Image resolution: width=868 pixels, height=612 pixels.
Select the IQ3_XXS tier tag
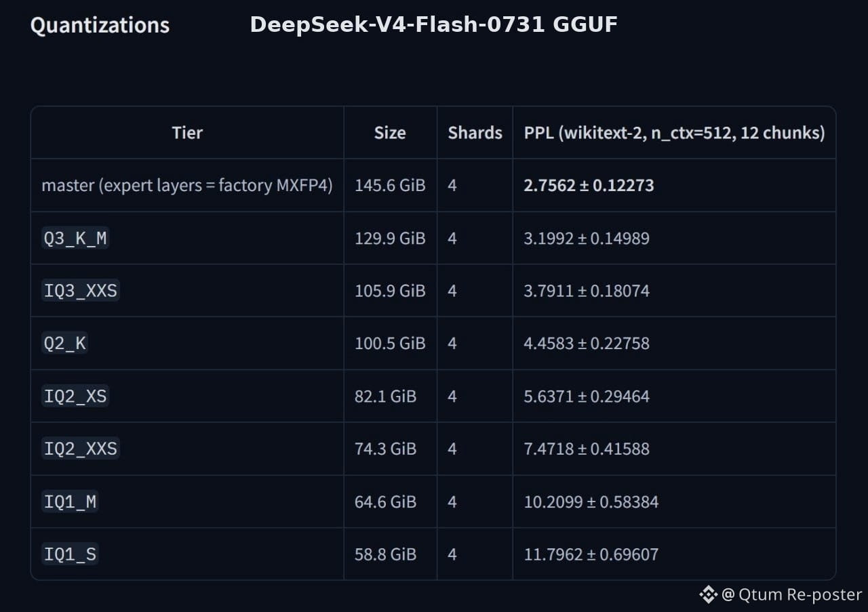point(81,291)
